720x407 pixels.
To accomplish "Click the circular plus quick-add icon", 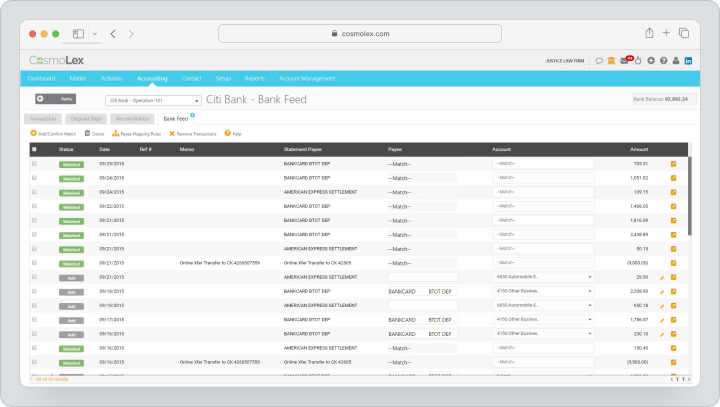I will (651, 61).
